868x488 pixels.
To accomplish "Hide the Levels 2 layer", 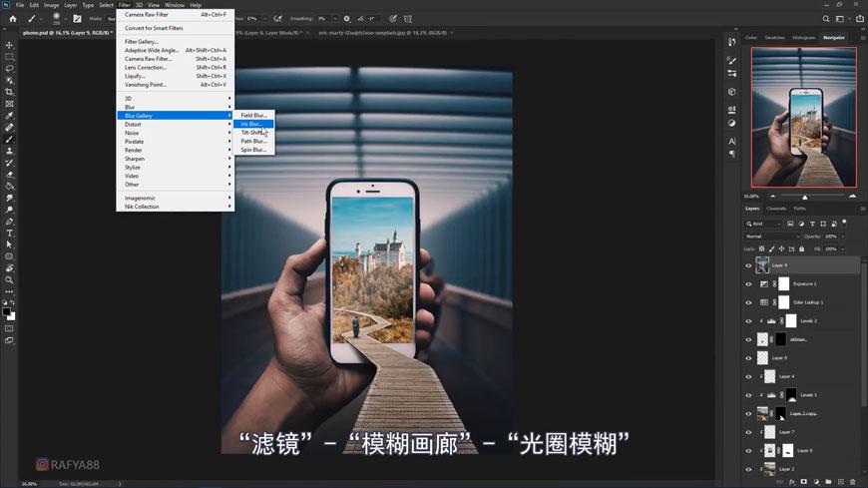I will pos(748,321).
